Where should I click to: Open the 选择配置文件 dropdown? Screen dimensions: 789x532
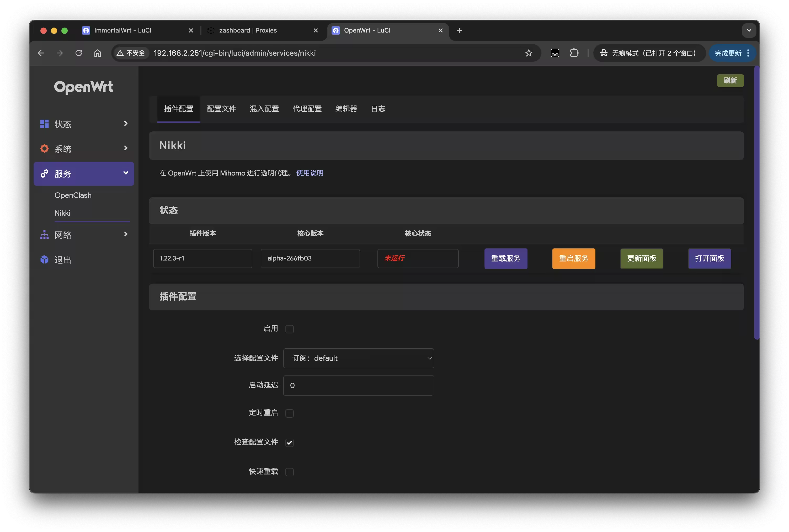(359, 358)
